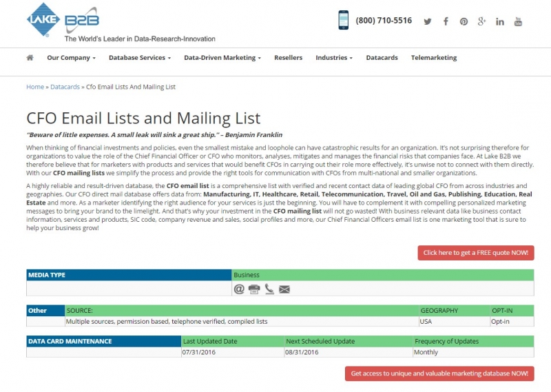Click the Home breadcrumb link

[x=35, y=87]
